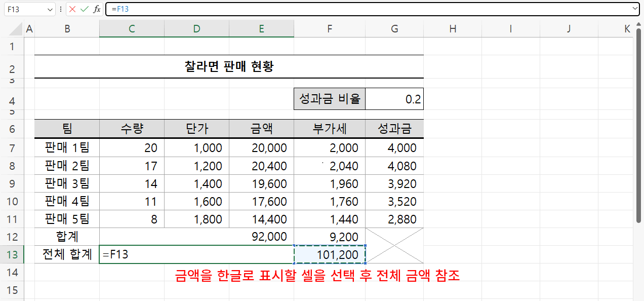Select quantity cell with value 20
The width and height of the screenshot is (644, 301).
coord(132,147)
